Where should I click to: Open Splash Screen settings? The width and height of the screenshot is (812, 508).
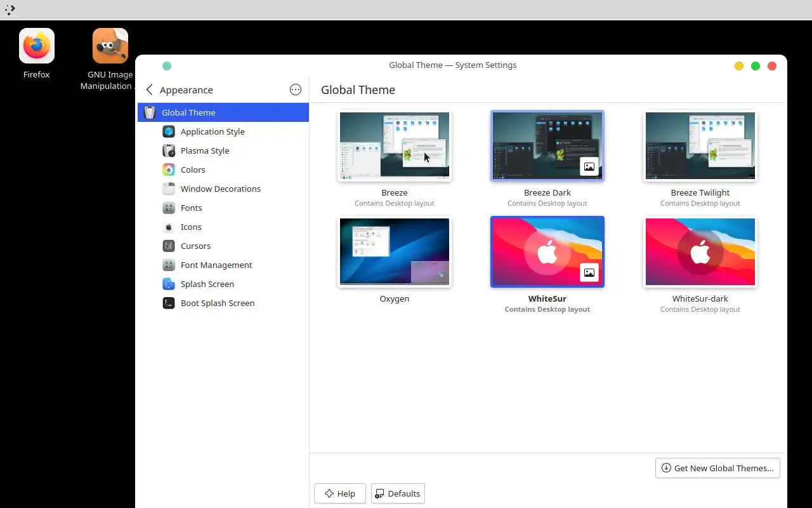(x=223, y=284)
